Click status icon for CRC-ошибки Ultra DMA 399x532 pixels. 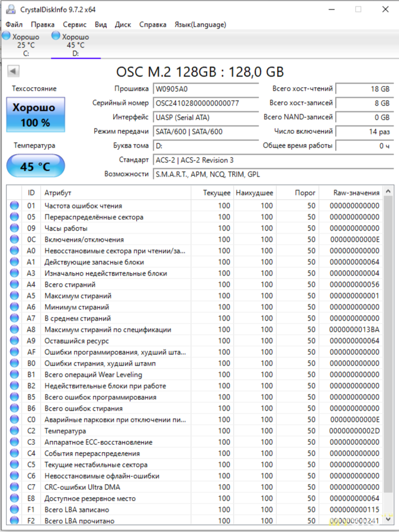[x=15, y=488]
